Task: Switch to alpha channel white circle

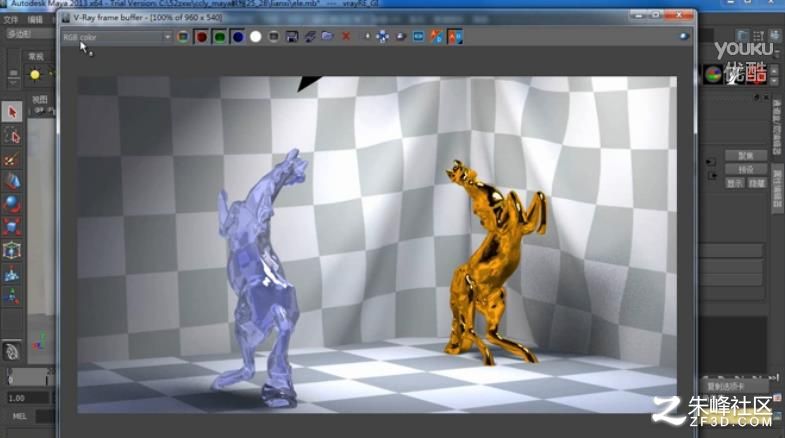Action: (256, 37)
